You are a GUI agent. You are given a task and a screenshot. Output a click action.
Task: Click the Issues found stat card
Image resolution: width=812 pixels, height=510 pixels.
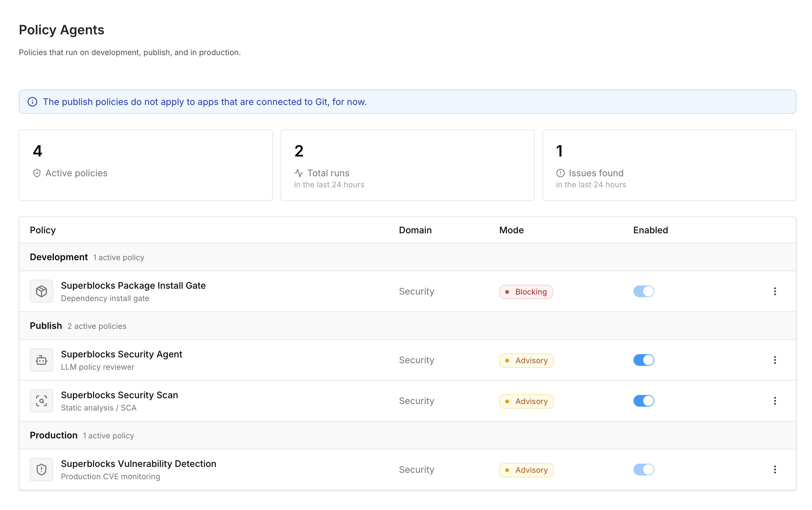pos(669,165)
